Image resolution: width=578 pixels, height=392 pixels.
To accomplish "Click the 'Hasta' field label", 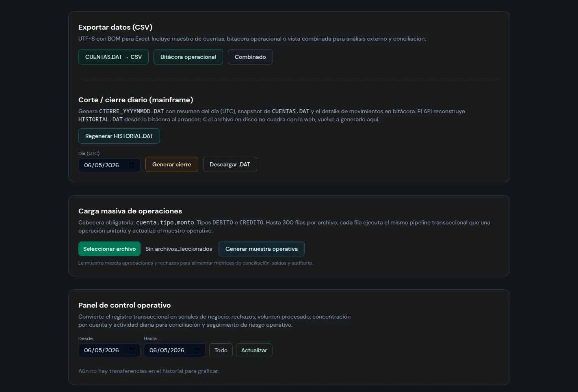I will click(x=150, y=338).
